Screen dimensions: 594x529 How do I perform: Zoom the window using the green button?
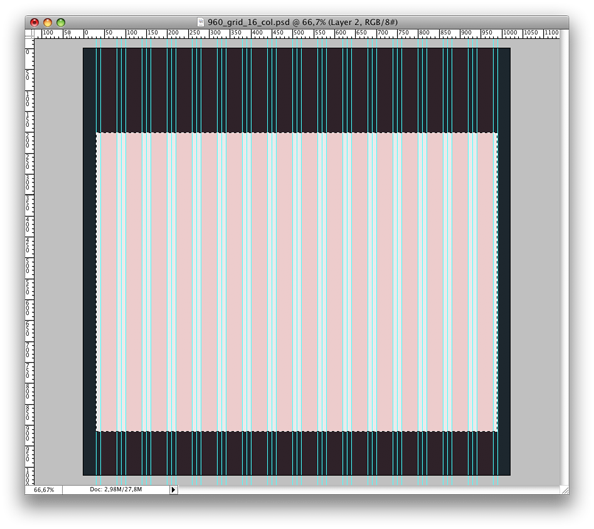61,22
